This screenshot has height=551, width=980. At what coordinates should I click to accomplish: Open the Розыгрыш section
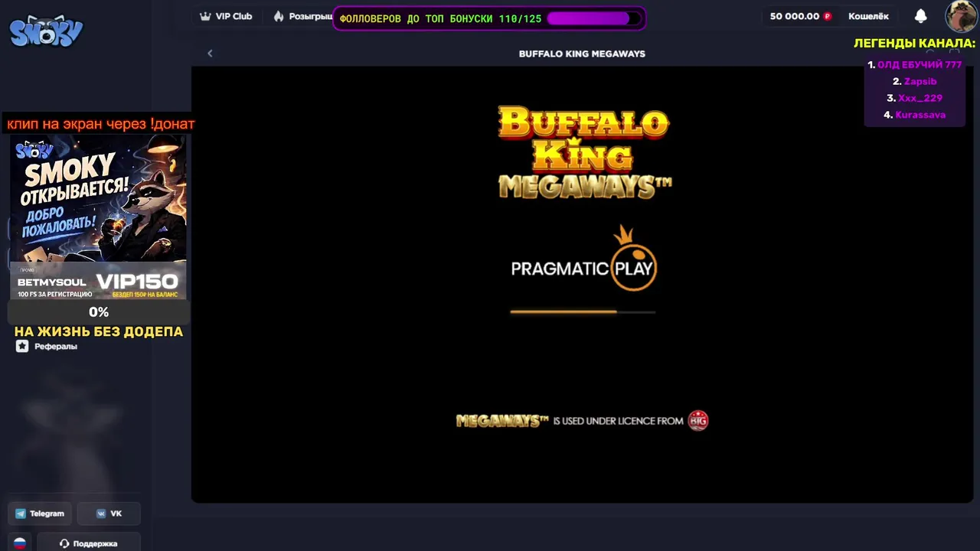(x=303, y=16)
